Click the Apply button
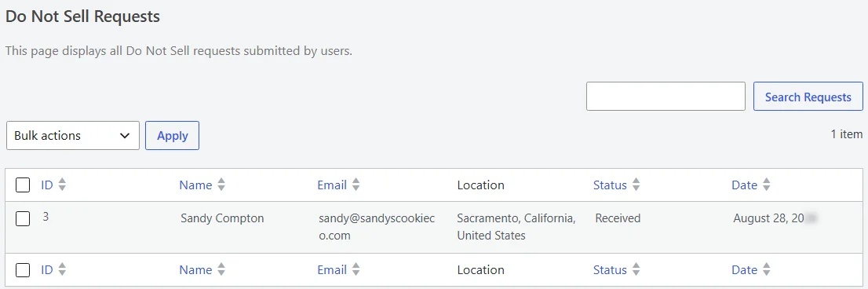 click(172, 136)
